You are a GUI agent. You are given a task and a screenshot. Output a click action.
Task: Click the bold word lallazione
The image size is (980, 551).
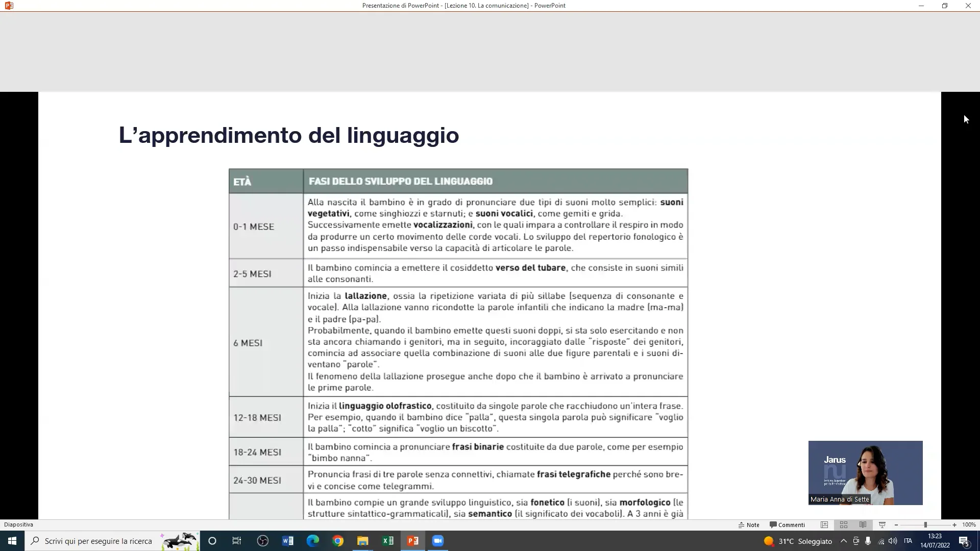(x=365, y=296)
